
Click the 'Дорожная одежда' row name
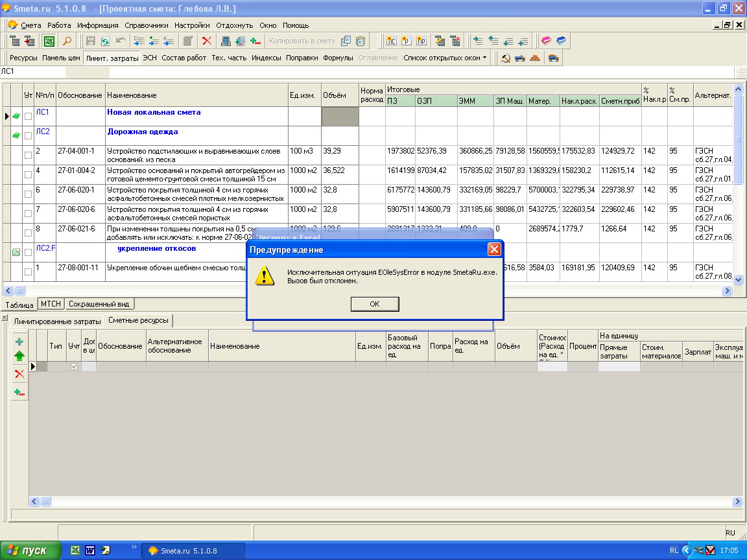143,132
